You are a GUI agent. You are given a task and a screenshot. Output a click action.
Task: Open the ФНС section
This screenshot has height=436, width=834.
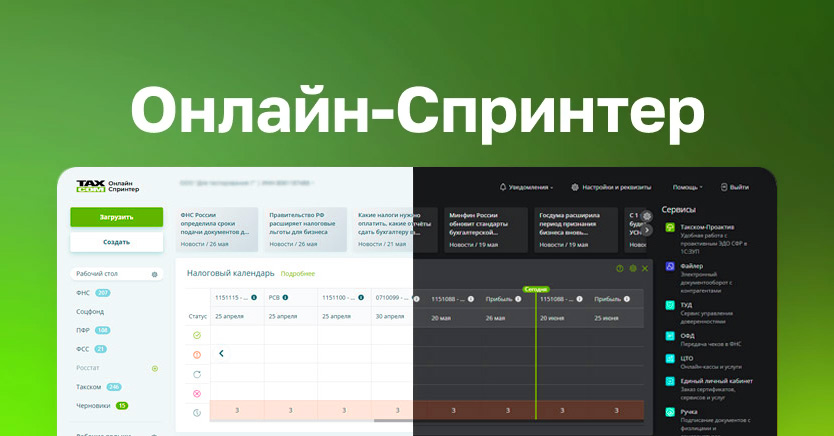tap(83, 293)
